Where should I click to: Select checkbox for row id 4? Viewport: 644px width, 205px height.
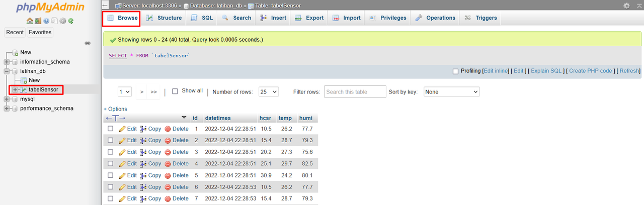(x=111, y=164)
